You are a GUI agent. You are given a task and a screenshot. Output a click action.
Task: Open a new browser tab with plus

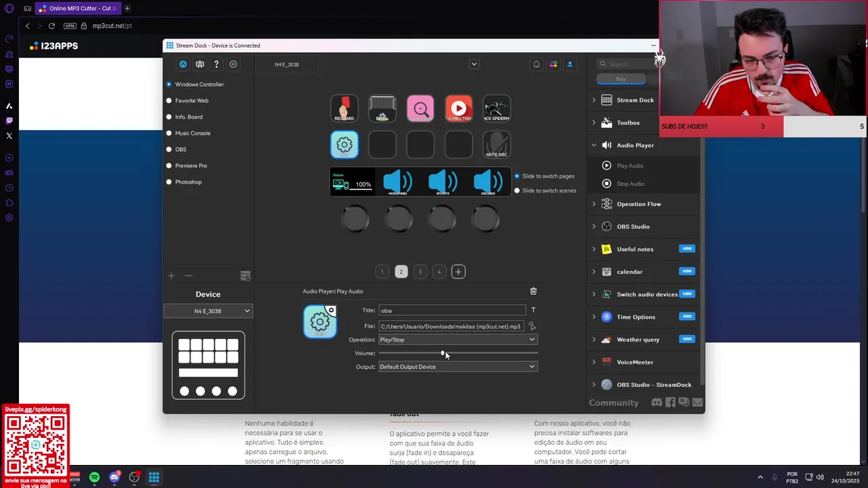click(x=127, y=8)
